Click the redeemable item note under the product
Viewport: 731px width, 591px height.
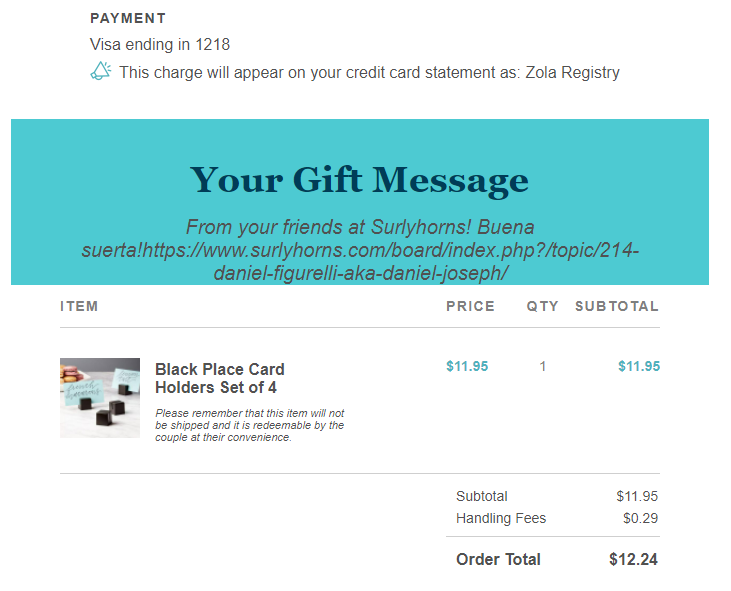(x=250, y=425)
